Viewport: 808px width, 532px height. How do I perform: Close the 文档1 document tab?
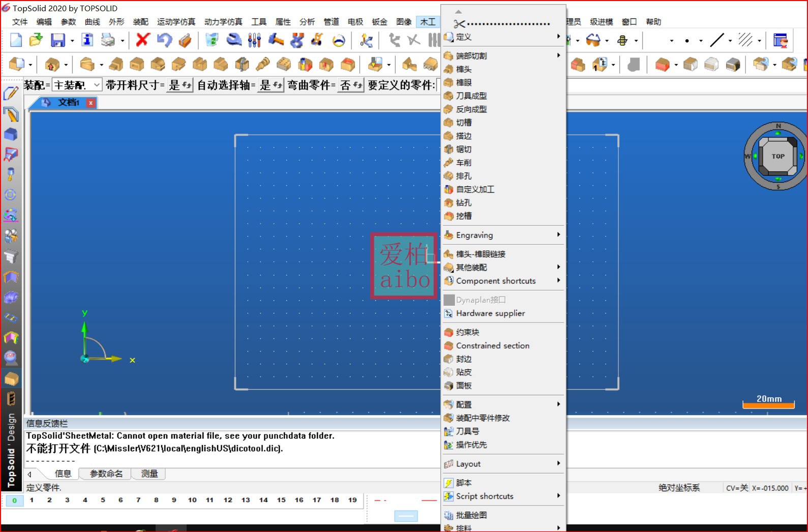(x=91, y=103)
